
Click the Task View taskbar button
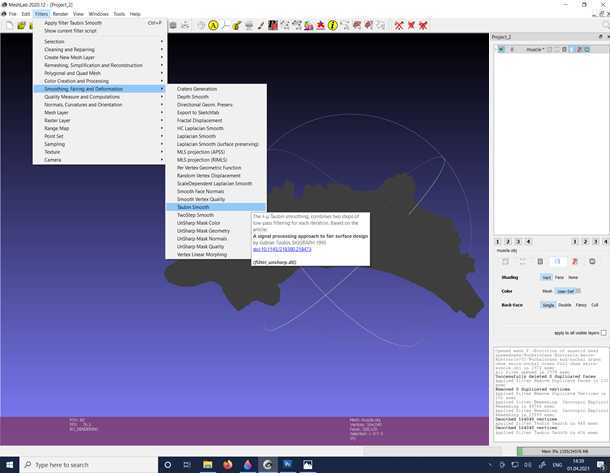(x=187, y=465)
